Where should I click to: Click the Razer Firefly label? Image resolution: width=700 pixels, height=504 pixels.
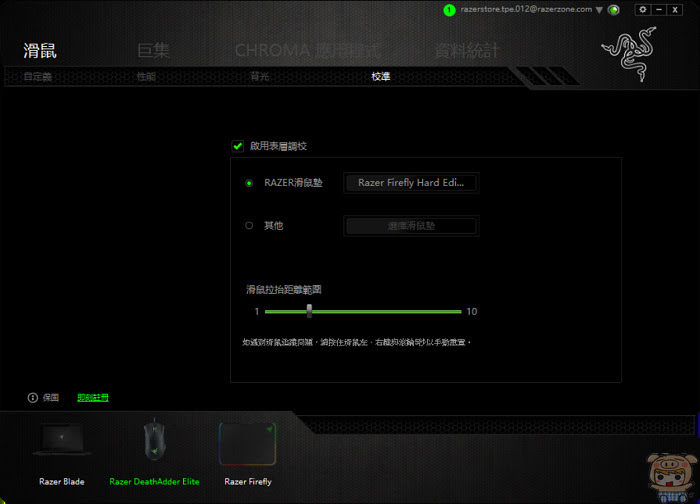(248, 481)
